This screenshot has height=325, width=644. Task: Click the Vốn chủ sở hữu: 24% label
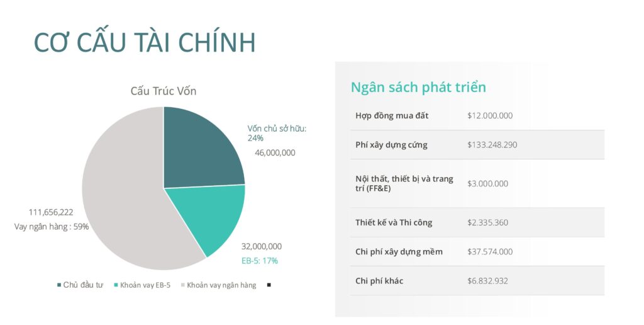(x=277, y=133)
